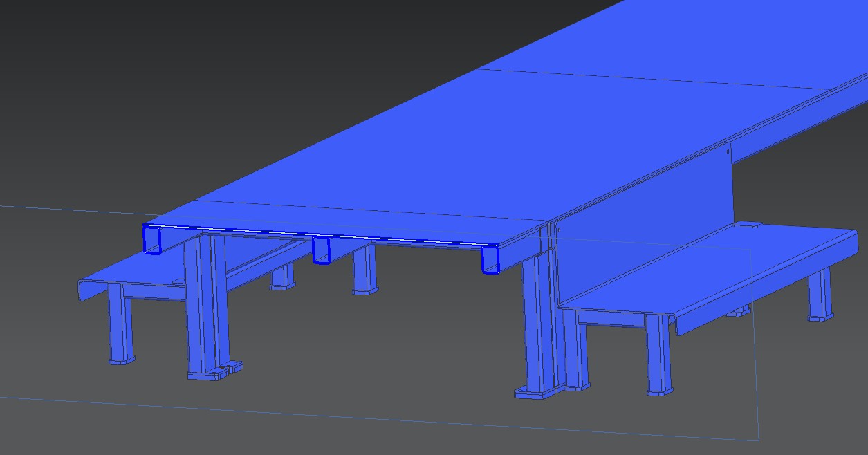Click the highlighted middle channel end profile
This screenshot has width=868, height=455.
click(321, 250)
